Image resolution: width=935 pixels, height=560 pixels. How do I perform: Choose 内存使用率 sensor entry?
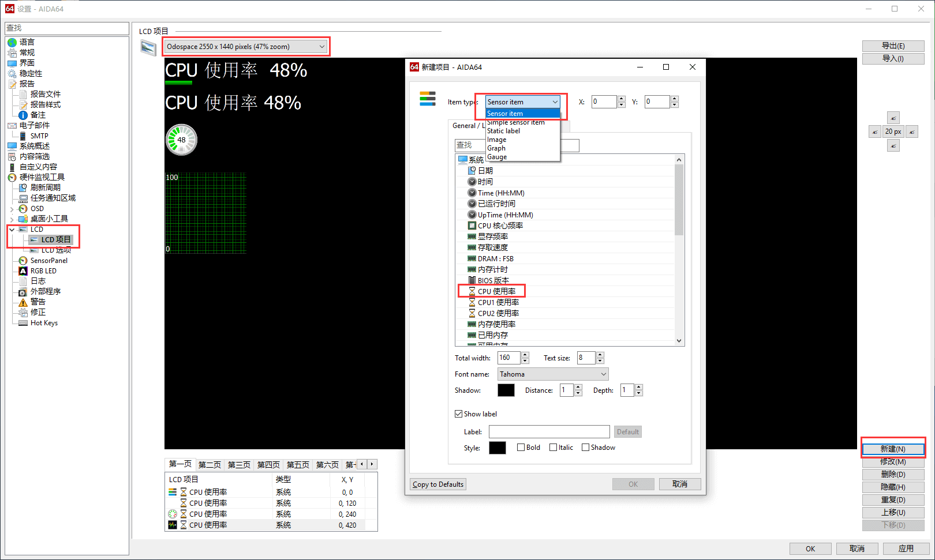pyautogui.click(x=496, y=324)
